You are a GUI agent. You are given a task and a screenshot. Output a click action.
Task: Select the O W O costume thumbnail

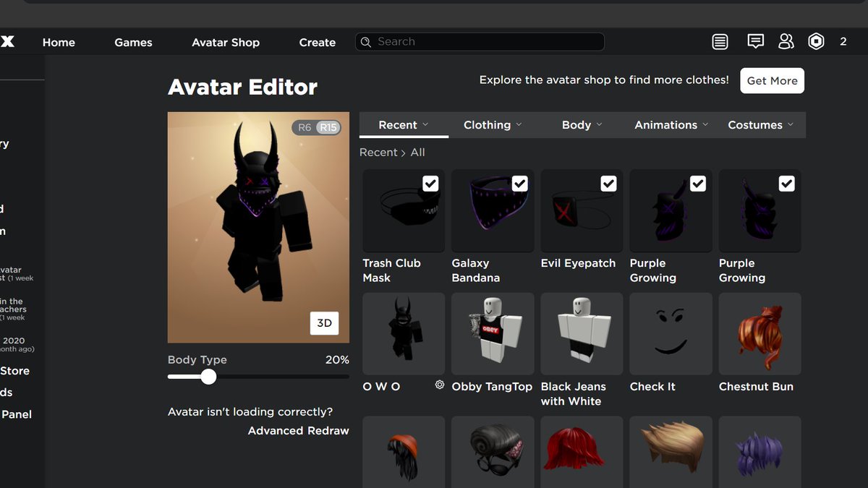[x=404, y=333]
